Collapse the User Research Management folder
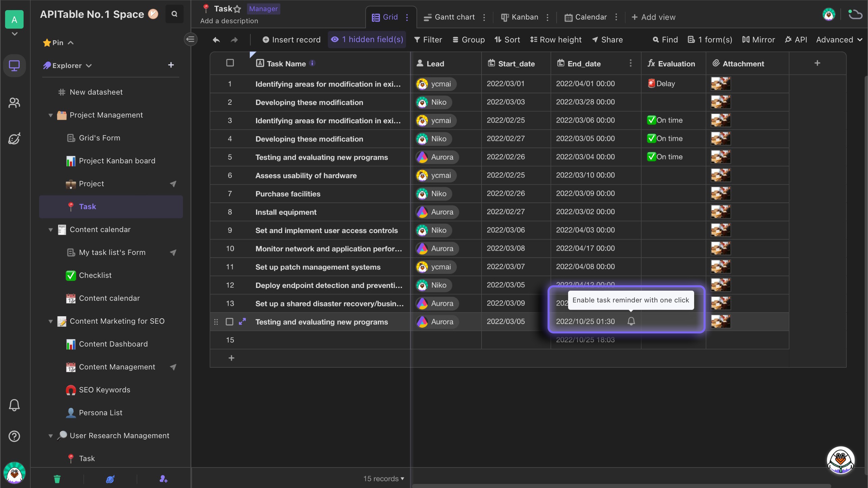Image resolution: width=868 pixels, height=488 pixels. tap(51, 436)
